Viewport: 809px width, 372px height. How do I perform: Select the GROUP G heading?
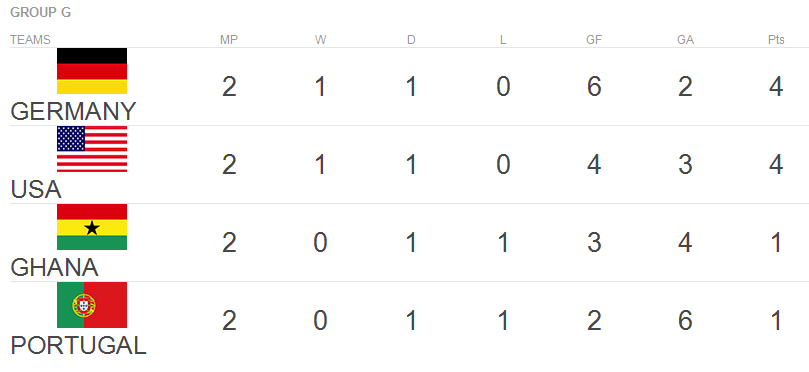[x=41, y=12]
